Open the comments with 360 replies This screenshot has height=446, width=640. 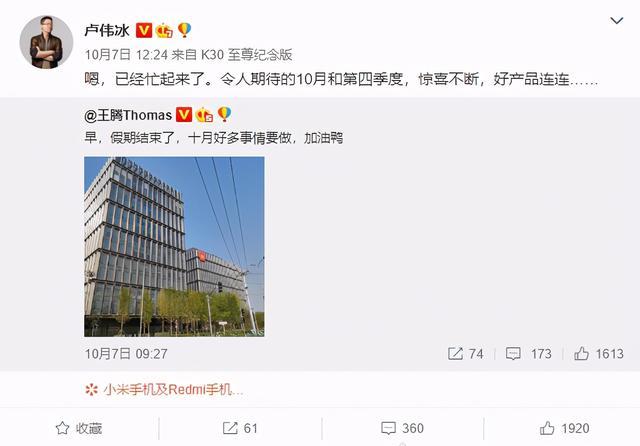point(402,428)
